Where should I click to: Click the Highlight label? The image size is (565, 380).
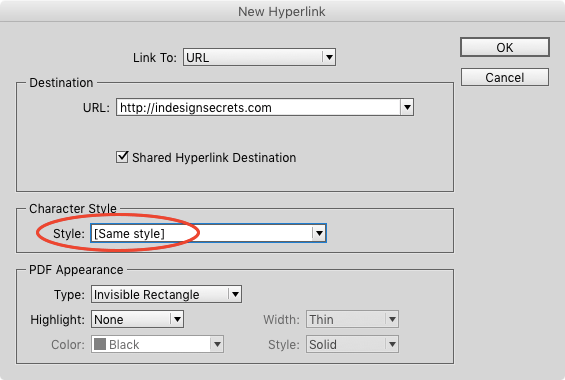(x=57, y=319)
